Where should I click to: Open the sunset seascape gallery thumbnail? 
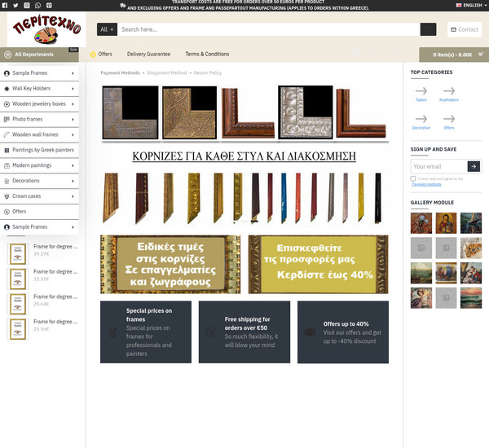click(x=471, y=298)
